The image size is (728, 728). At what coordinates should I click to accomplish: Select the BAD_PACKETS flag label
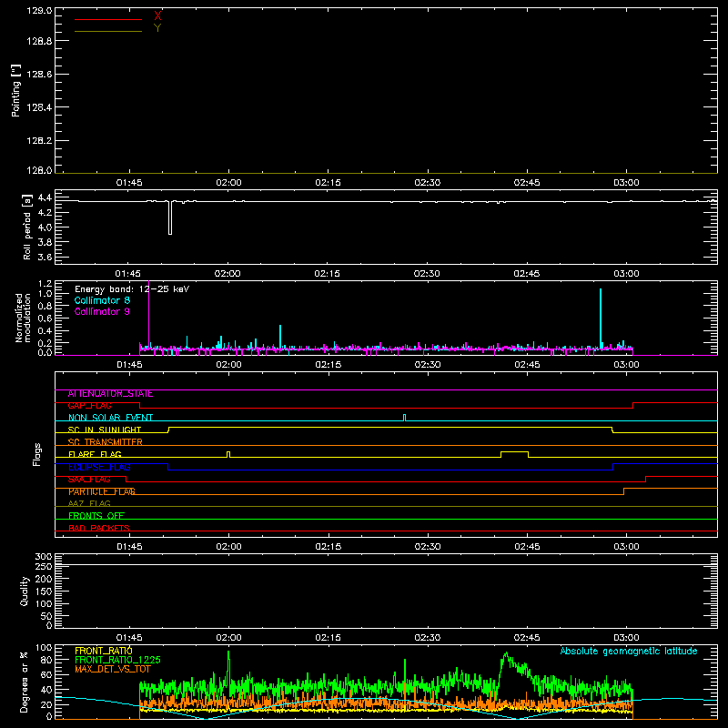coord(99,528)
